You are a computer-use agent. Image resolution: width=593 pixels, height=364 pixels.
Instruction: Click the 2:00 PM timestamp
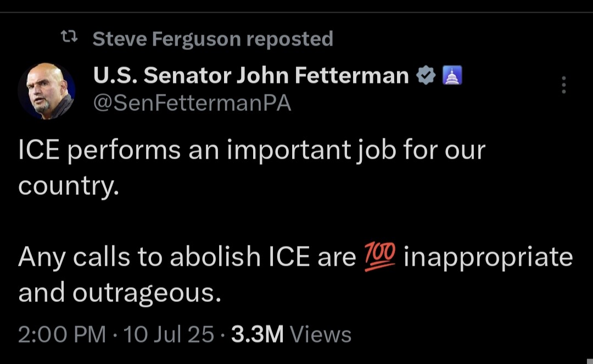click(61, 334)
